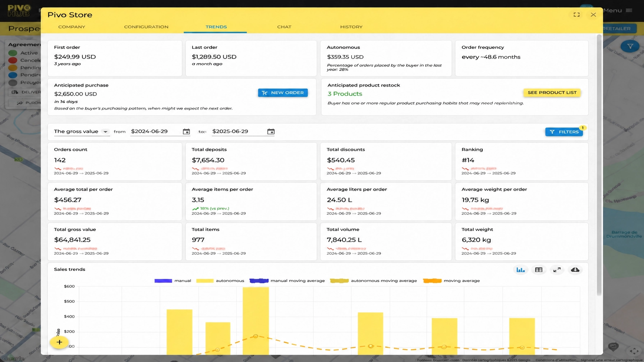Viewport: 644px width, 362px height.
Task: Select Total discounts value $540.45
Action: click(341, 160)
